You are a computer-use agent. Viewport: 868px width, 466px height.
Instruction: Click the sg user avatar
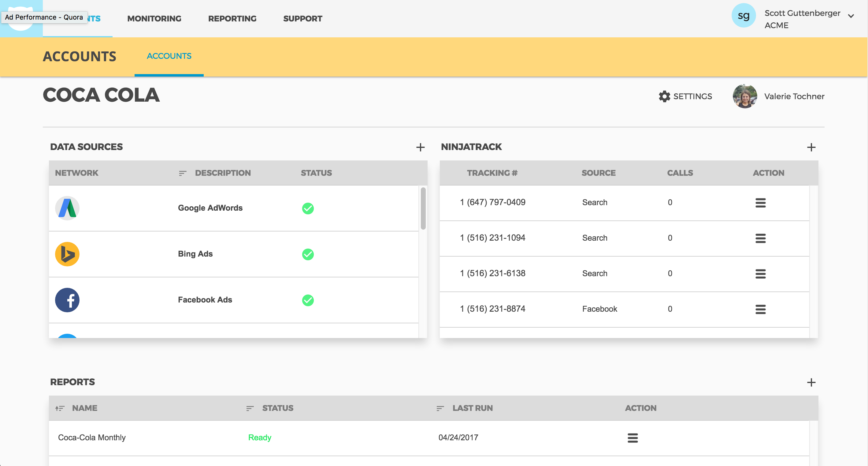743,16
